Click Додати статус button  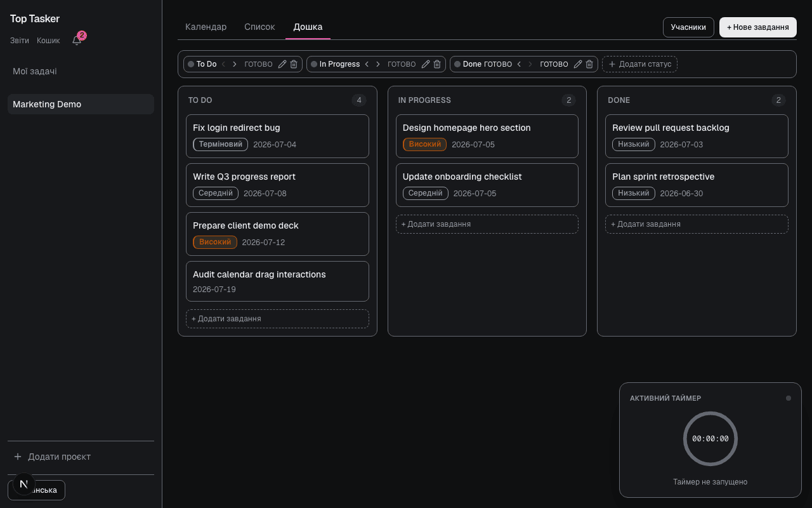[639, 64]
